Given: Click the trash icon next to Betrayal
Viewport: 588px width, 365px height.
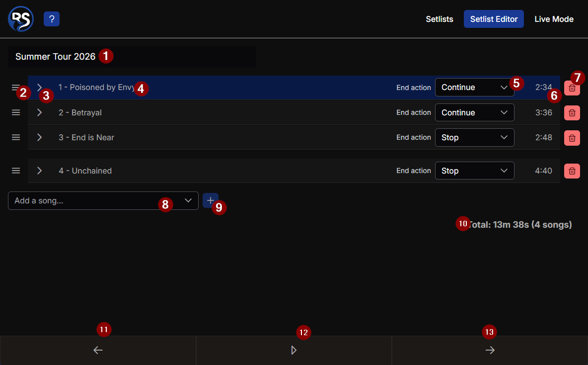Looking at the screenshot, I should point(572,112).
